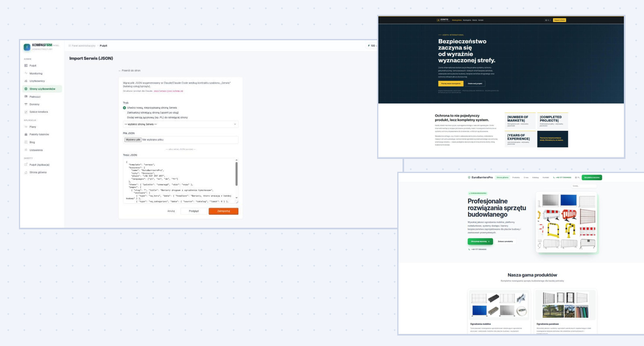Click the KompasFirm logo icon
The height and width of the screenshot is (346, 644).
pyautogui.click(x=27, y=47)
